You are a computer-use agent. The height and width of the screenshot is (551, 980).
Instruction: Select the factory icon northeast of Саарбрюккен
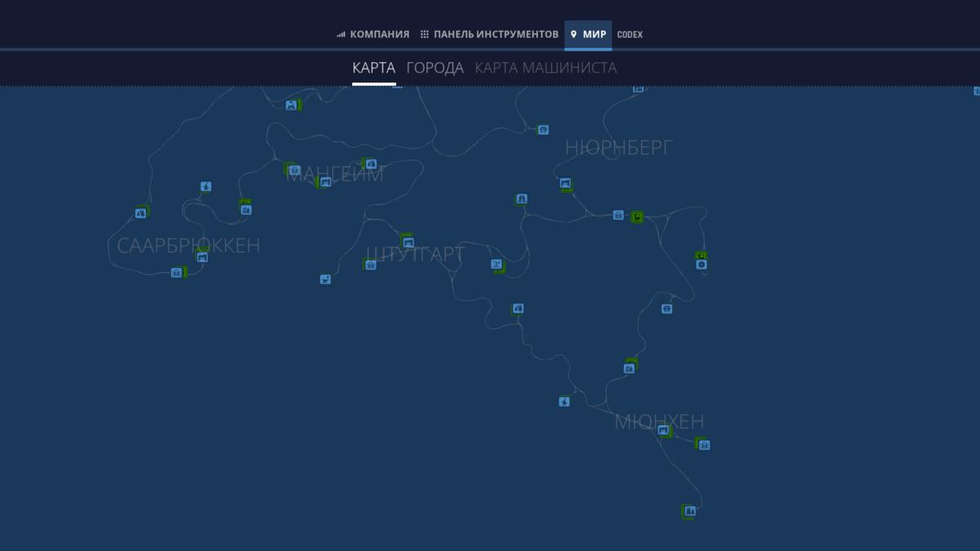pyautogui.click(x=246, y=210)
